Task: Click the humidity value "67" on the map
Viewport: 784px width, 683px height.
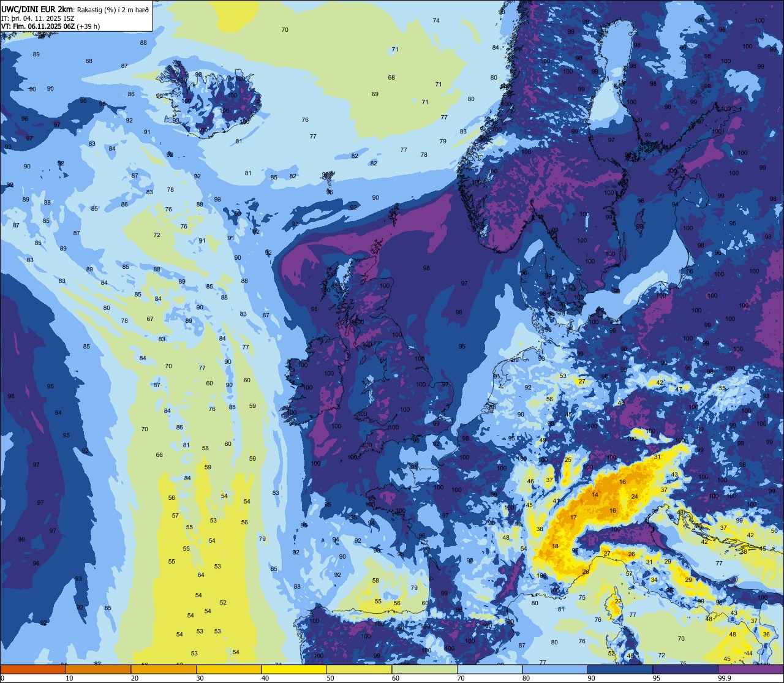Action: (150, 319)
